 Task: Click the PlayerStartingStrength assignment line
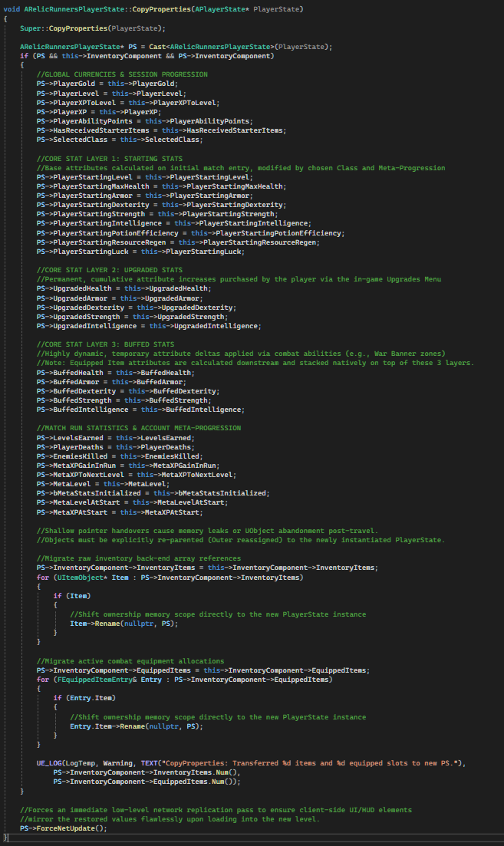[157, 214]
